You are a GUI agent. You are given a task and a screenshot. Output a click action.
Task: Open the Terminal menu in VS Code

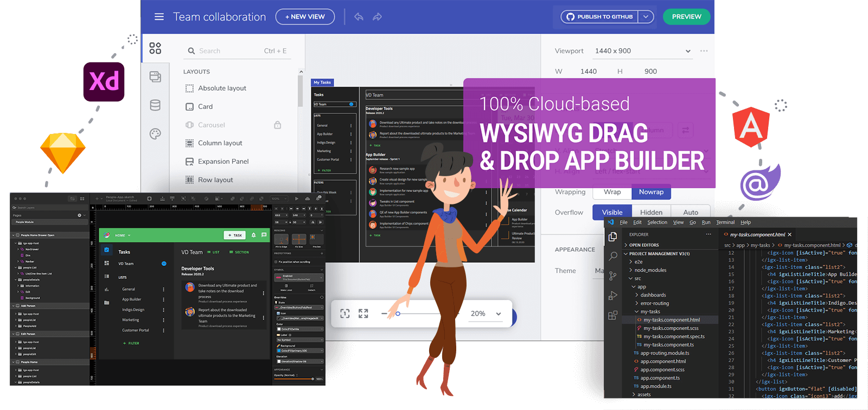725,222
